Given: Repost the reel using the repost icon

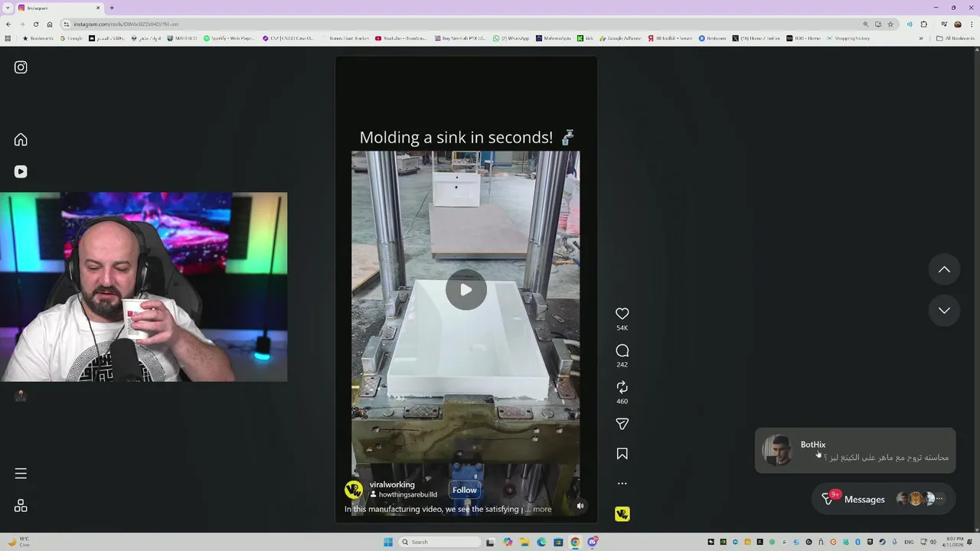Looking at the screenshot, I should [x=622, y=387].
